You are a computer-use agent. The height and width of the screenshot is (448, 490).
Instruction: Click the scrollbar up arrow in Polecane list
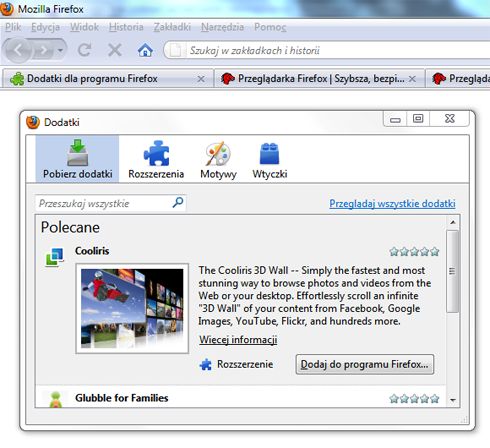point(453,222)
